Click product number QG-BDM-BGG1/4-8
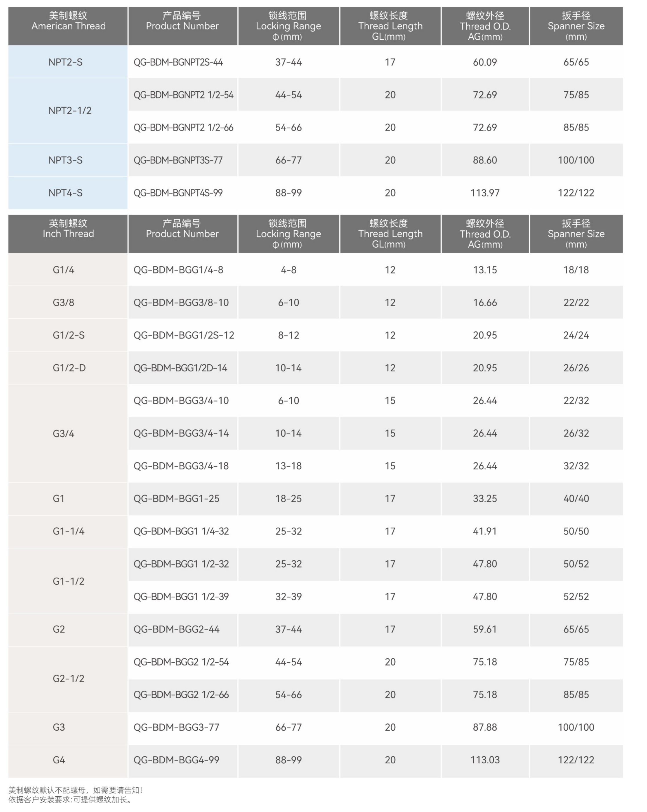The image size is (647, 812). tap(178, 270)
